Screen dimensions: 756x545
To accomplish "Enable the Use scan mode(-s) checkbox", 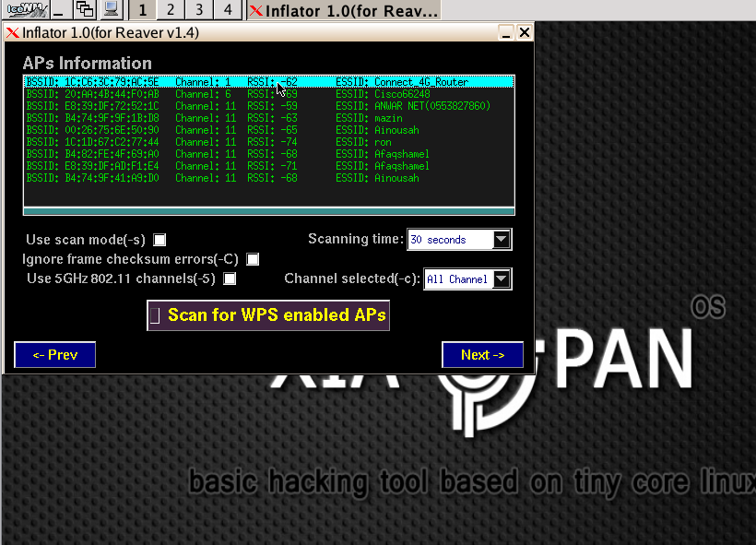I will [x=159, y=239].
